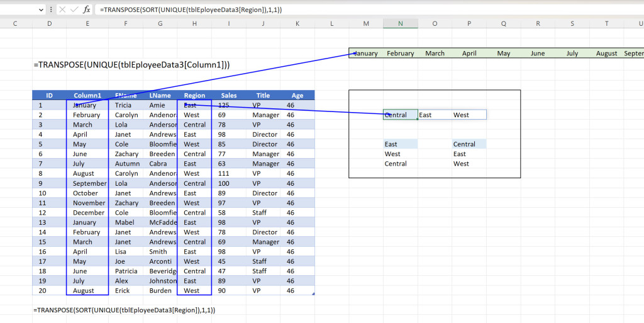
Task: Click inside the formula bar text
Action: coord(191,9)
